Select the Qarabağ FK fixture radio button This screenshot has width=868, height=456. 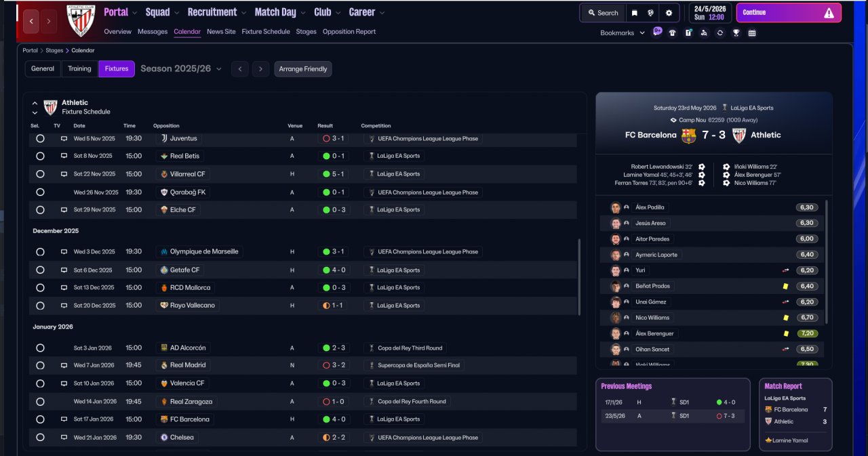40,192
